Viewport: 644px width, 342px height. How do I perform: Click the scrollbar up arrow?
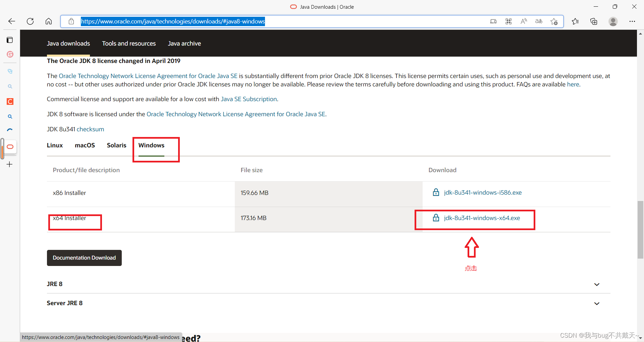click(x=640, y=33)
